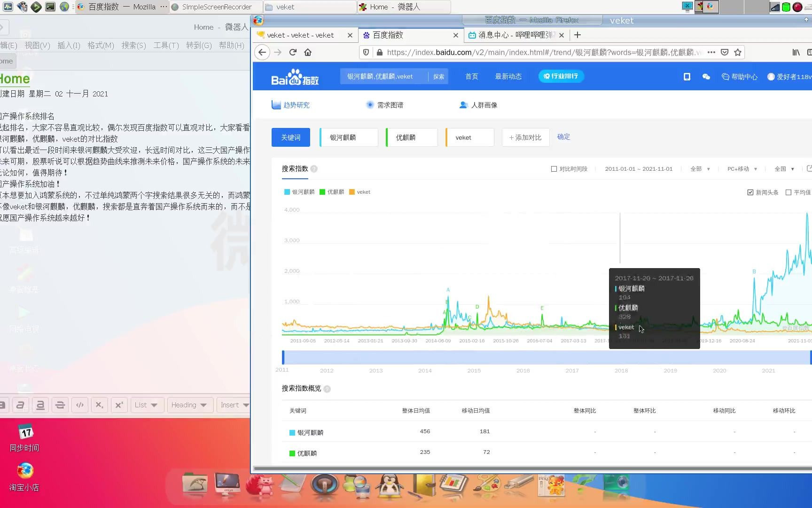Open system monitor icon in top panel
Image resolution: width=812 pixels, height=508 pixels.
pos(8,7)
